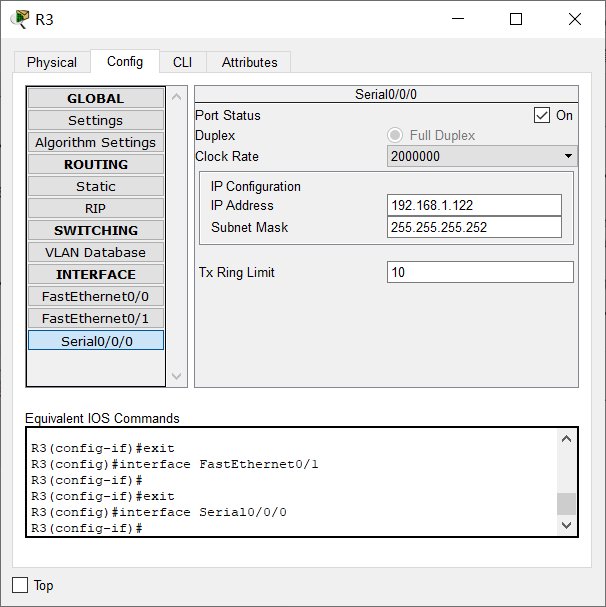The width and height of the screenshot is (606, 607).
Task: Click the 'Equivalent IOS Commands' label
Action: [x=102, y=418]
